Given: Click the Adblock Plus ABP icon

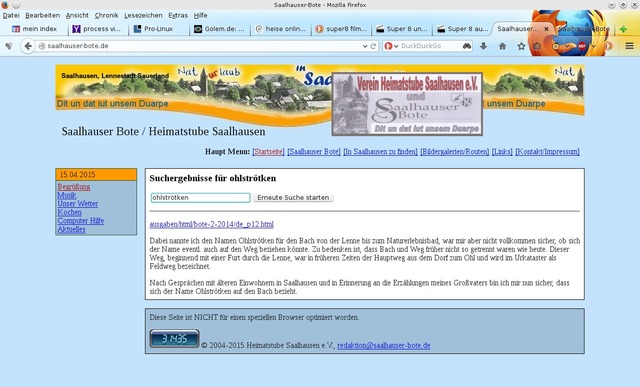Looking at the screenshot, I should (582, 46).
